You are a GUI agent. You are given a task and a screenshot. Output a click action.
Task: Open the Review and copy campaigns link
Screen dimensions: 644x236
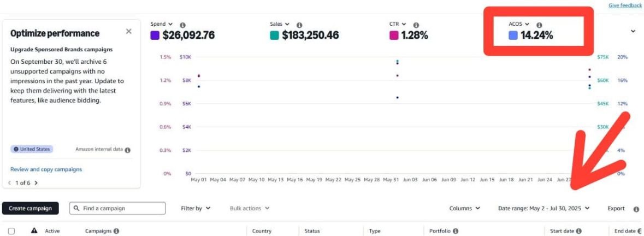point(46,169)
